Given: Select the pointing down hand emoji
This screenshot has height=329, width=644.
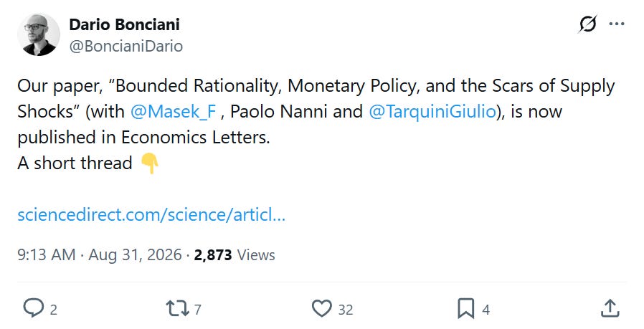Looking at the screenshot, I should 150,163.
